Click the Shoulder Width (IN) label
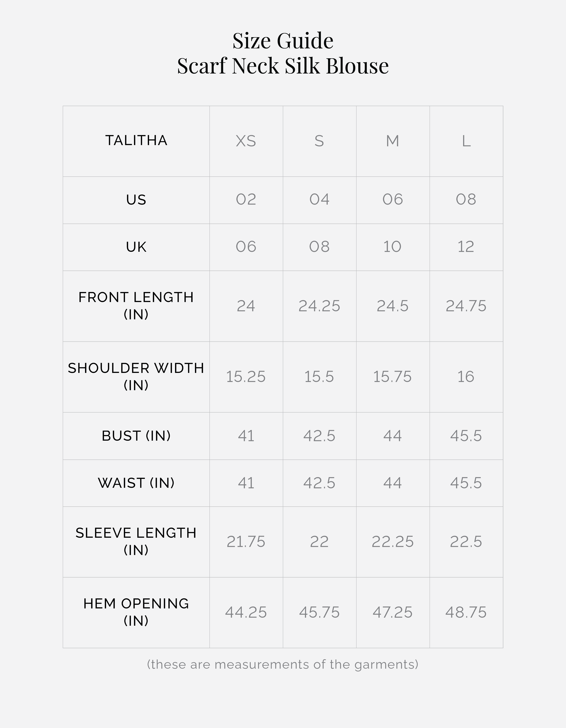This screenshot has height=728, width=566. tap(136, 376)
